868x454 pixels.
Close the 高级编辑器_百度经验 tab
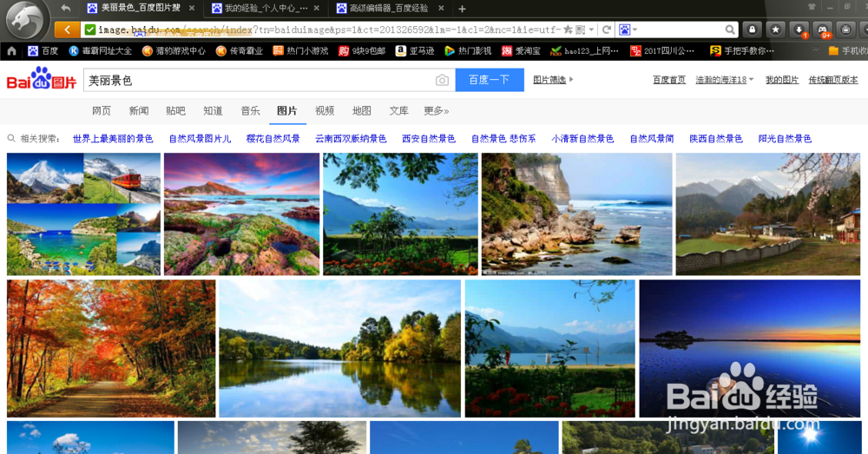[441, 9]
